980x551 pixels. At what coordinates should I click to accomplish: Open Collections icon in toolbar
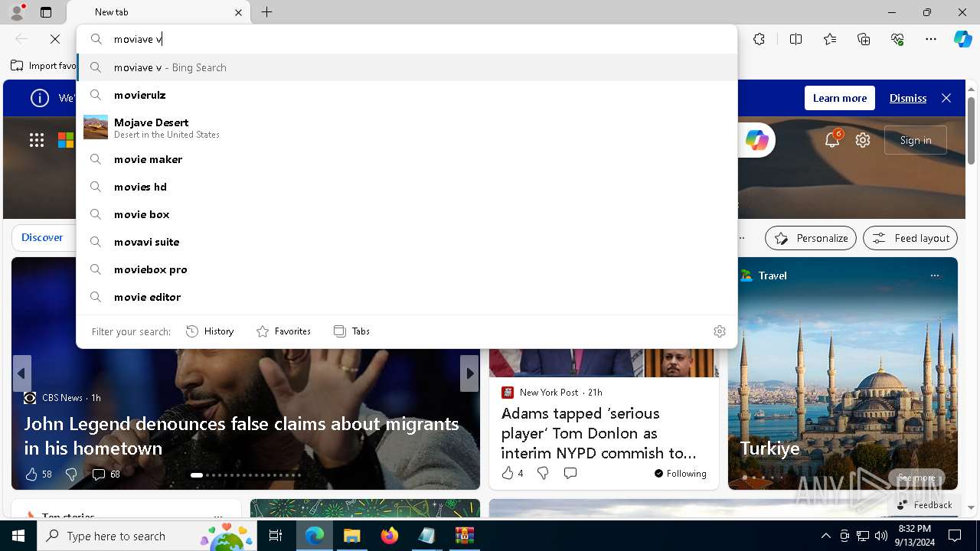(x=864, y=39)
